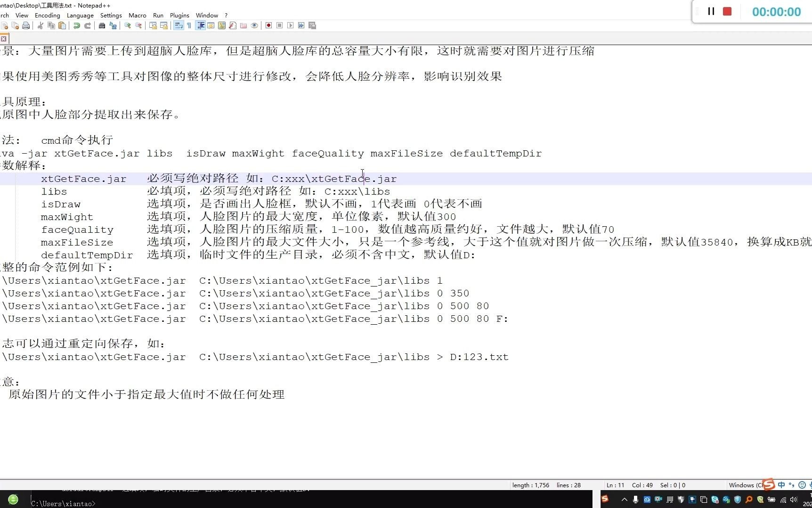Open the Encoding menu
The image size is (812, 508).
(47, 15)
